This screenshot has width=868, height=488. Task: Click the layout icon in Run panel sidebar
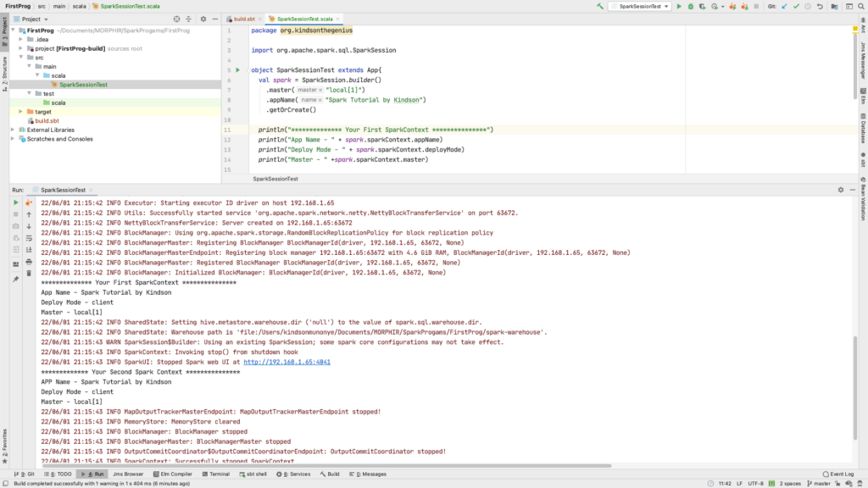15,264
